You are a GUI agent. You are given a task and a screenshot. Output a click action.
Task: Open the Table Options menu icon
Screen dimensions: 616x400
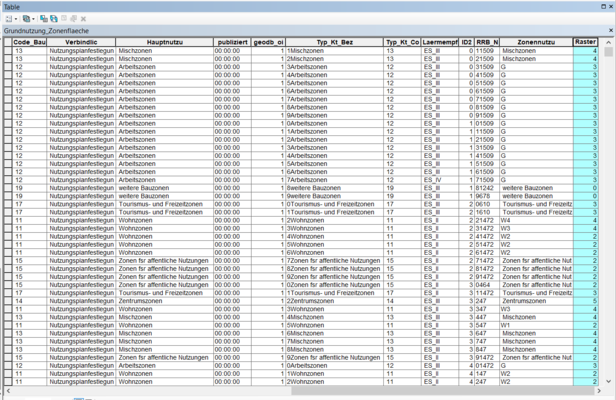pyautogui.click(x=8, y=19)
